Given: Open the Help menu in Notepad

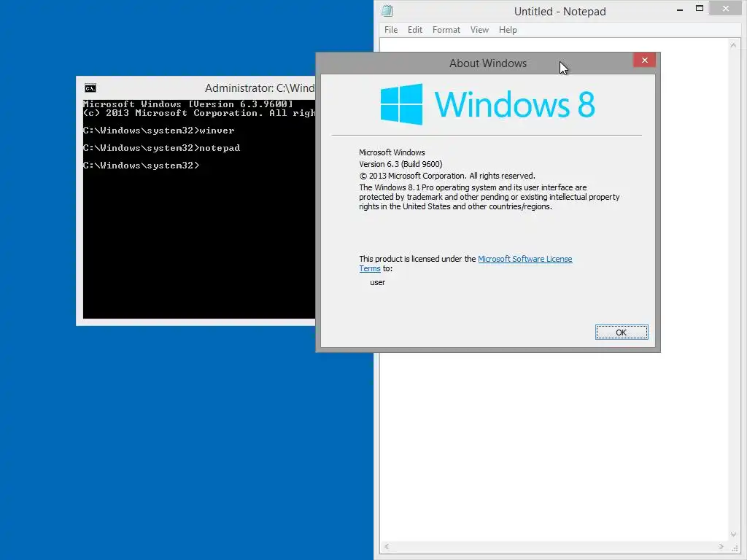Looking at the screenshot, I should [508, 29].
